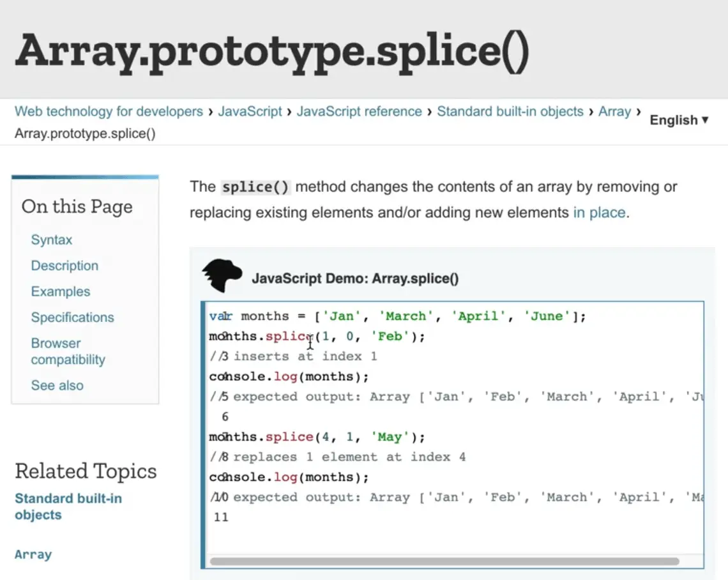Open the English language dropdown
Viewport: 728px width, 580px height.
coord(679,120)
